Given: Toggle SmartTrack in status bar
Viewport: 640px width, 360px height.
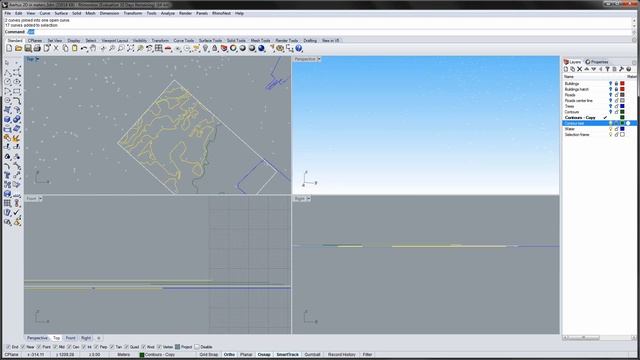Looking at the screenshot, I should (x=287, y=355).
